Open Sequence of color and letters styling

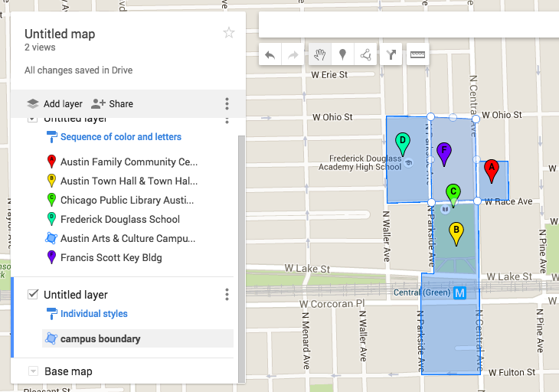pyautogui.click(x=121, y=137)
